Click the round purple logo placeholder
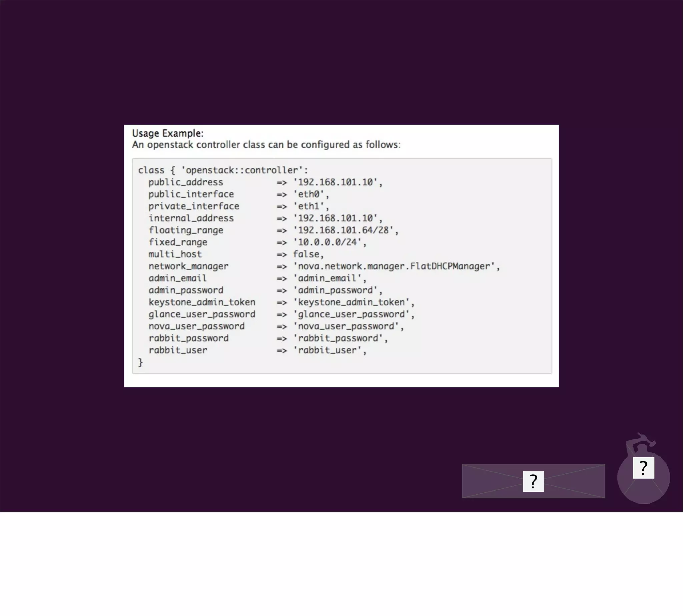683x616 pixels. tap(643, 491)
